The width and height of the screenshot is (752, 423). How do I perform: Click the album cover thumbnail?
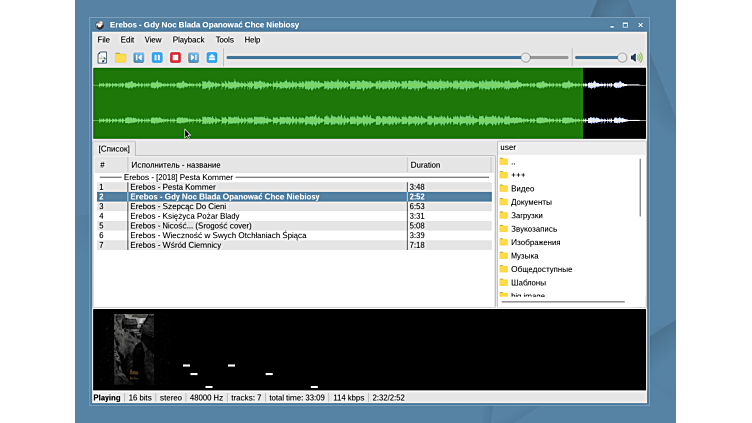click(133, 349)
